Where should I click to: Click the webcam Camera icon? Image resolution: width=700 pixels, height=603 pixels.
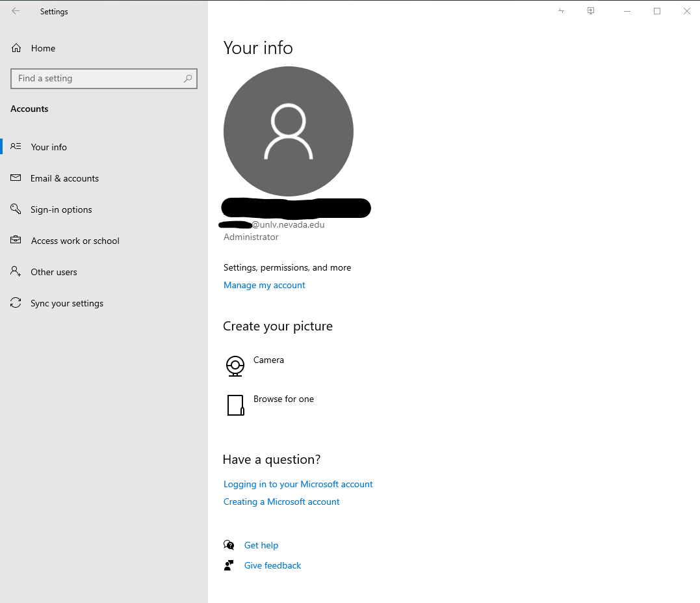(235, 366)
